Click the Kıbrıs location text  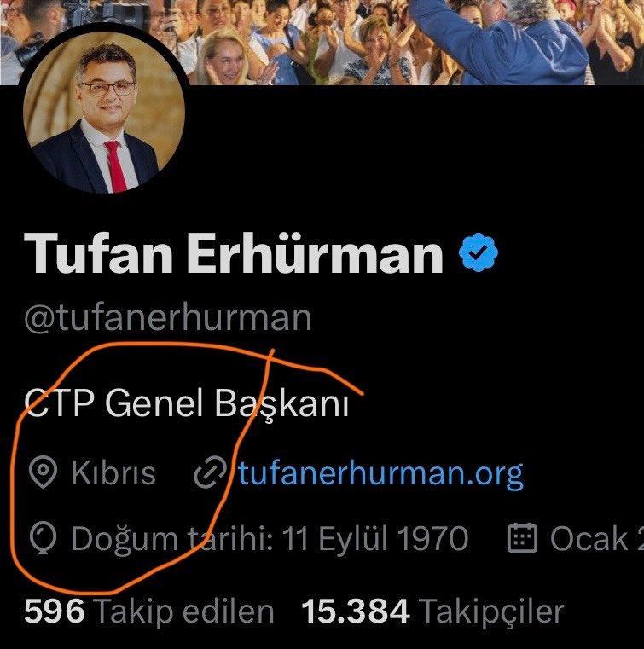point(113,472)
